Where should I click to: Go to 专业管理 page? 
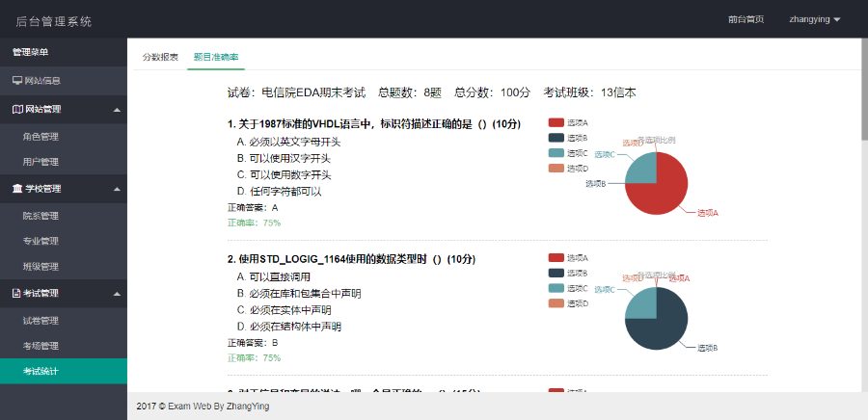64,241
